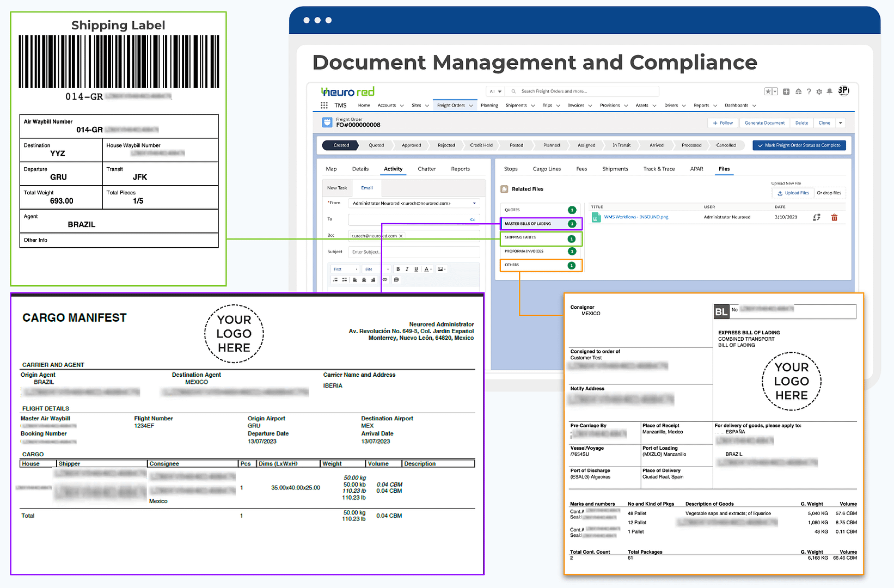Click the Salesforce help trailhead icon
Viewport: 894px width, 588px height.
coord(798,91)
